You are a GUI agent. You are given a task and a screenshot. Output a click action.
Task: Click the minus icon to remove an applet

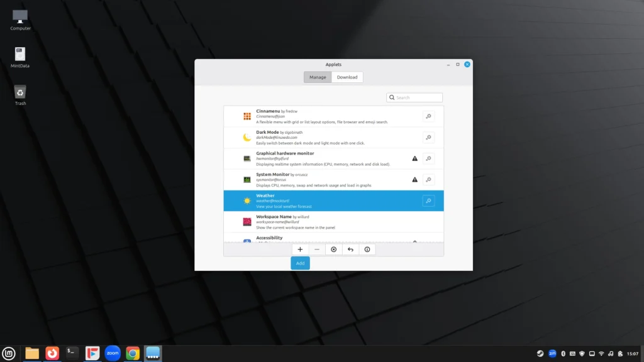click(317, 249)
